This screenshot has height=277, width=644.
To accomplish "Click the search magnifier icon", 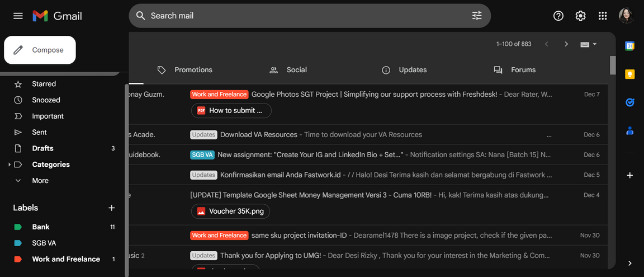I will coord(141,16).
